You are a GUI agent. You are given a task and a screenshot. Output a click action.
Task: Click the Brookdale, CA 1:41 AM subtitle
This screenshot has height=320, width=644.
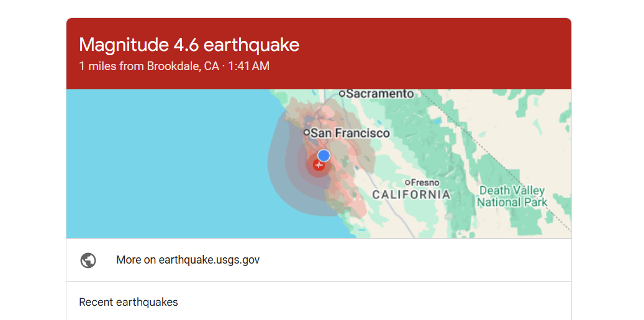pyautogui.click(x=174, y=66)
